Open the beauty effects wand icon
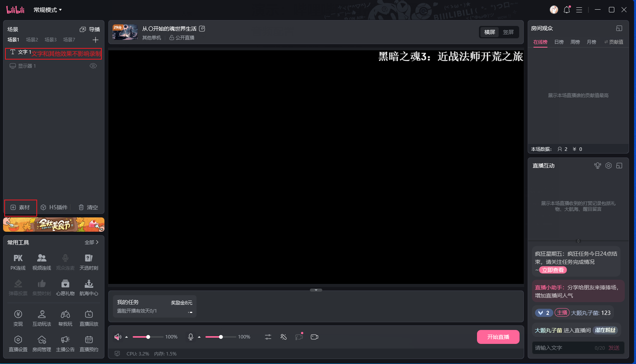 tap(284, 337)
